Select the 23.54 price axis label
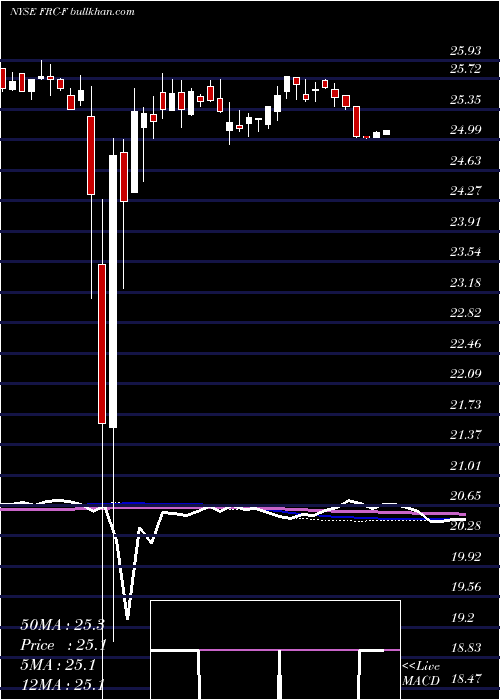This screenshot has width=500, height=700. point(465,252)
